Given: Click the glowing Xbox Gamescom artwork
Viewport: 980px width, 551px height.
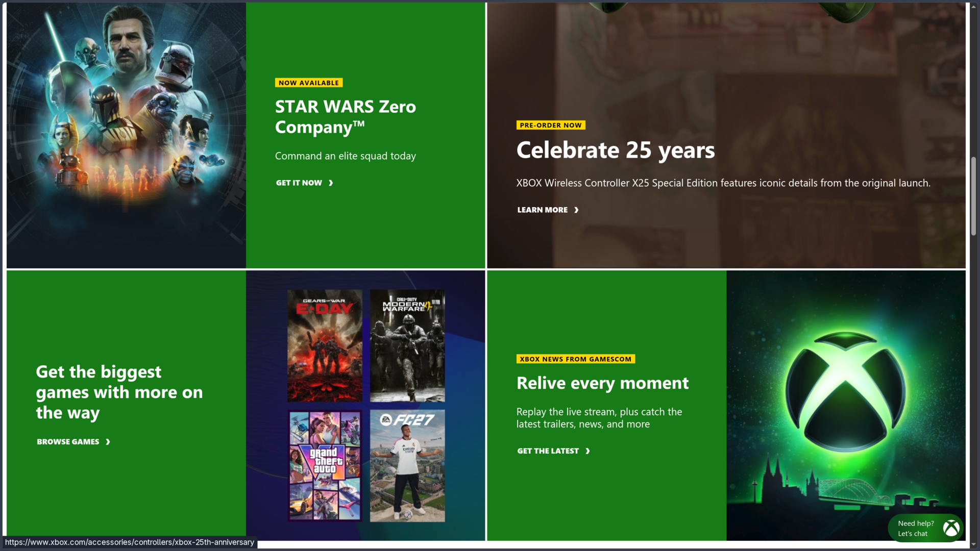Looking at the screenshot, I should (x=846, y=406).
